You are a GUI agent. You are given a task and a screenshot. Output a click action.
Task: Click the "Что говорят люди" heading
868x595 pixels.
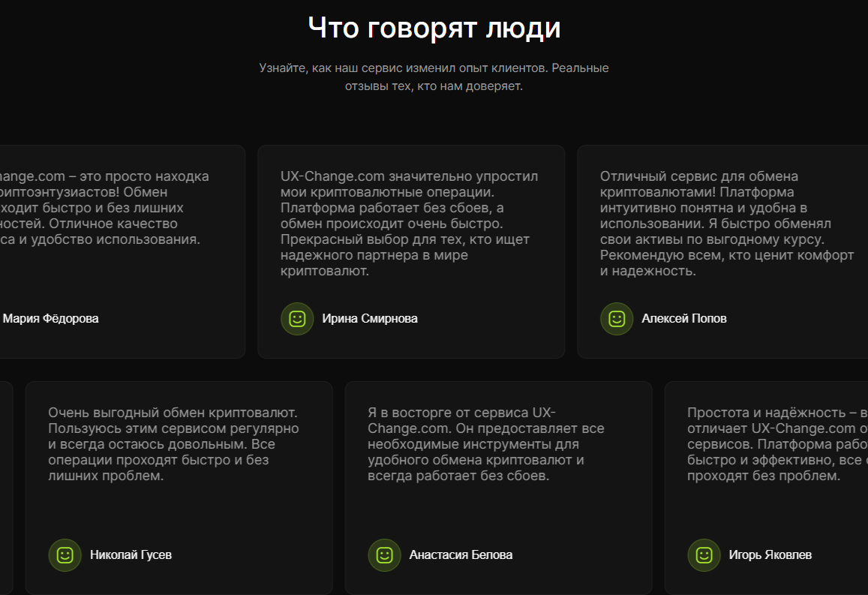point(434,29)
